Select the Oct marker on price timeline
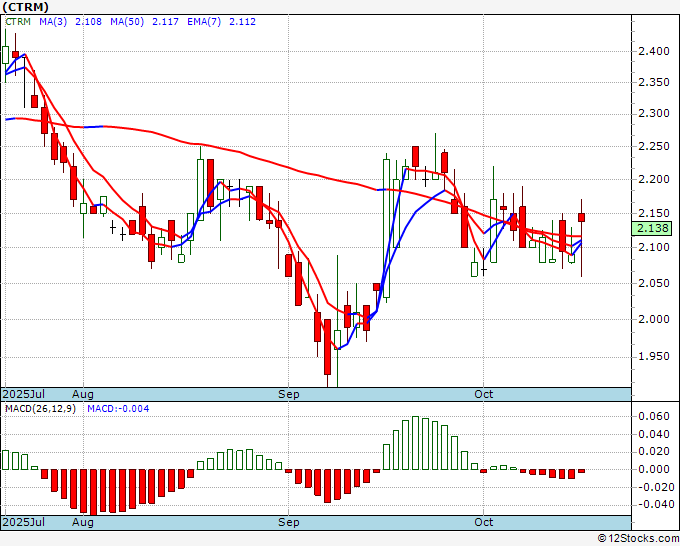The image size is (680, 546). (484, 394)
